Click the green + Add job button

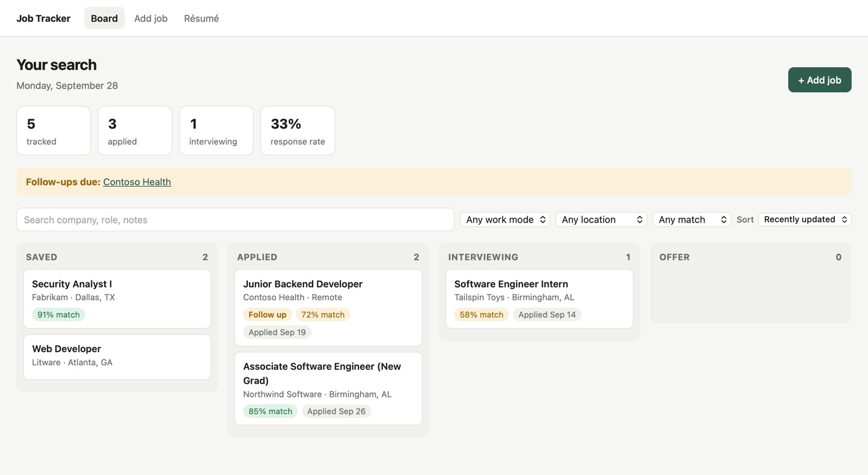[x=819, y=80]
